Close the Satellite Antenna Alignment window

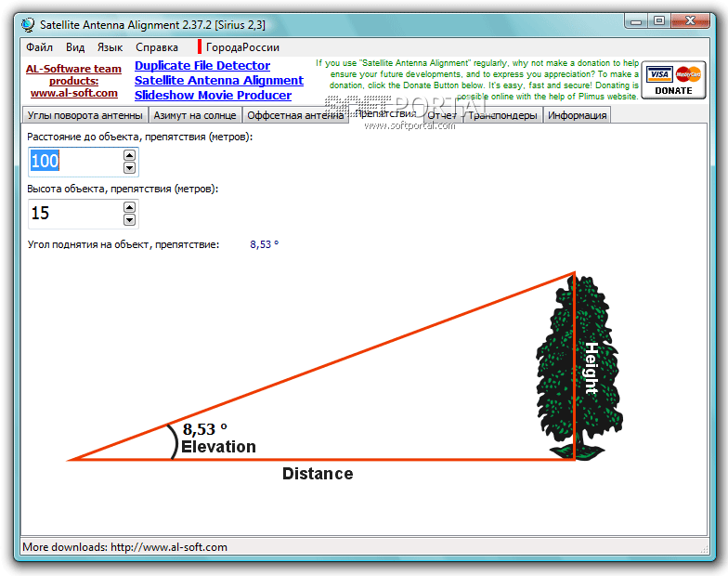(x=691, y=21)
